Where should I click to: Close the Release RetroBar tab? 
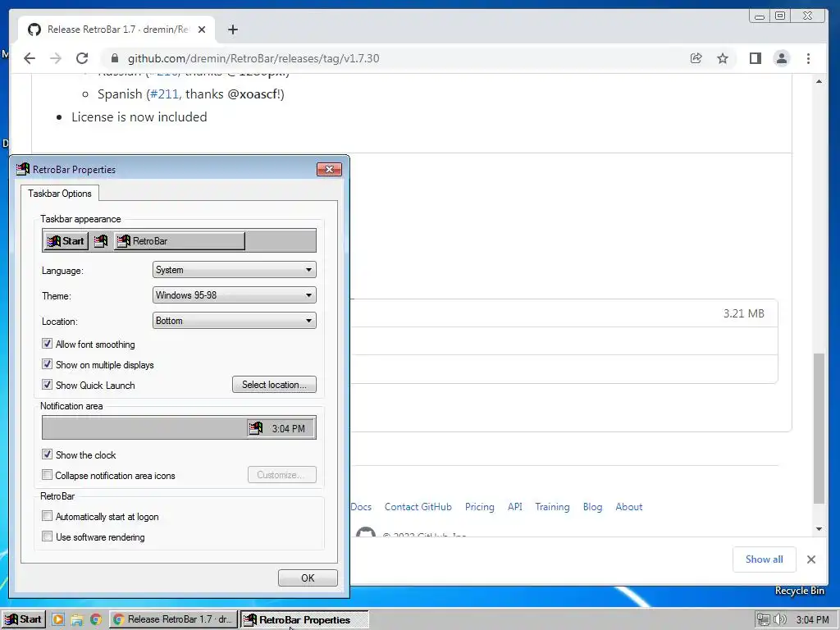tap(202, 30)
